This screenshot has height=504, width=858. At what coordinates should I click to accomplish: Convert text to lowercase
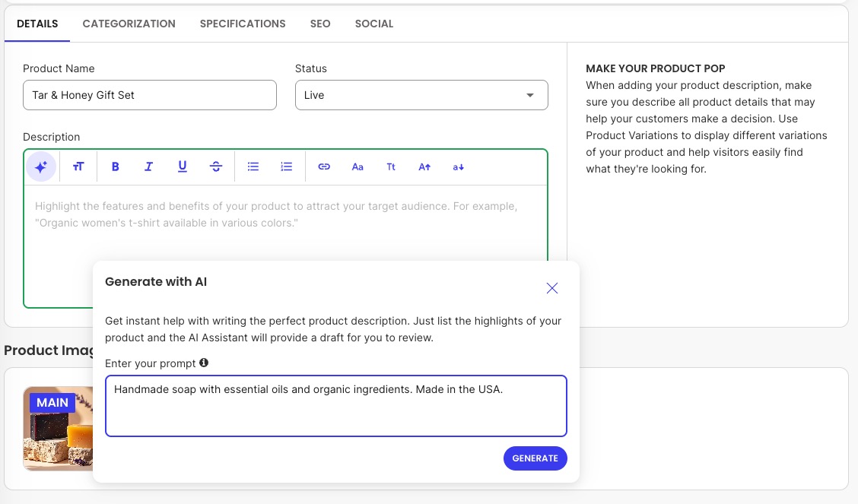pos(458,166)
